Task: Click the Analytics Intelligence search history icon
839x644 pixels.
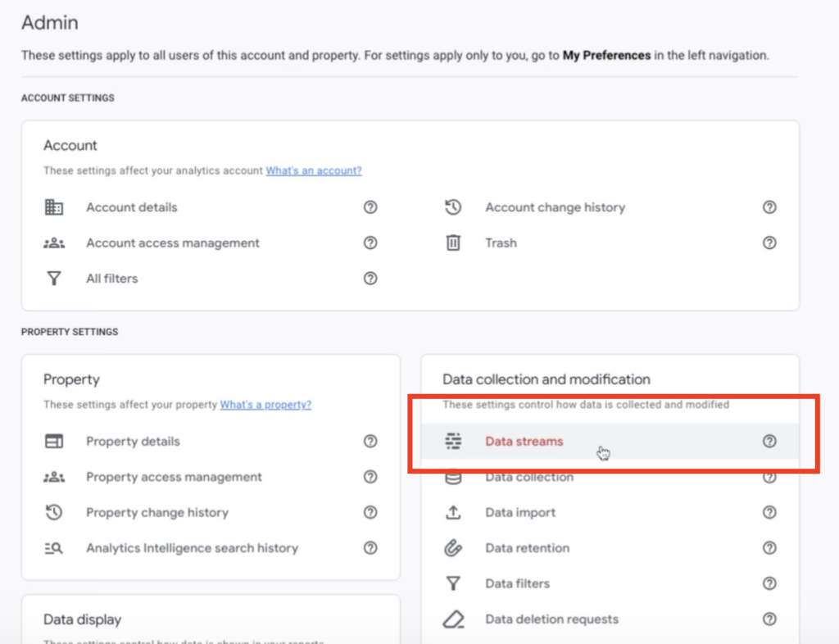Action: pos(53,547)
